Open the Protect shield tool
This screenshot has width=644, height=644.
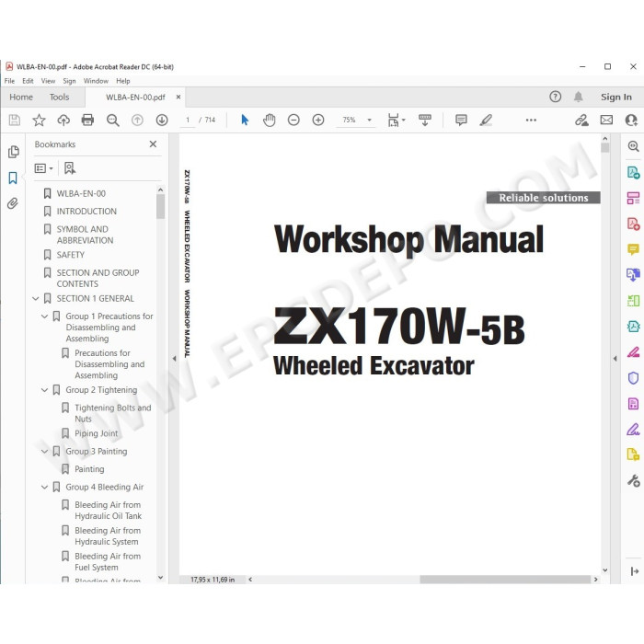coord(633,377)
